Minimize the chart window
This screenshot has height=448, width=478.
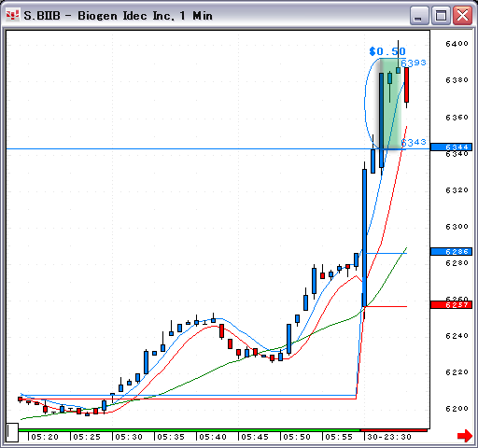pyautogui.click(x=419, y=15)
